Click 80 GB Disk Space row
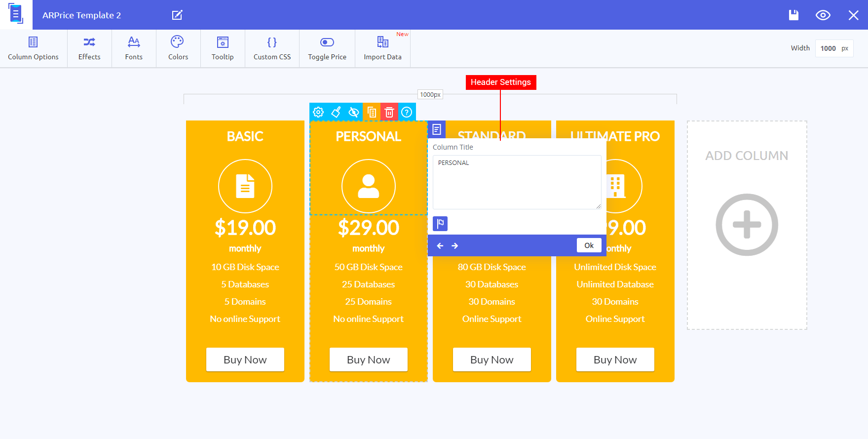868x439 pixels. pyautogui.click(x=492, y=267)
